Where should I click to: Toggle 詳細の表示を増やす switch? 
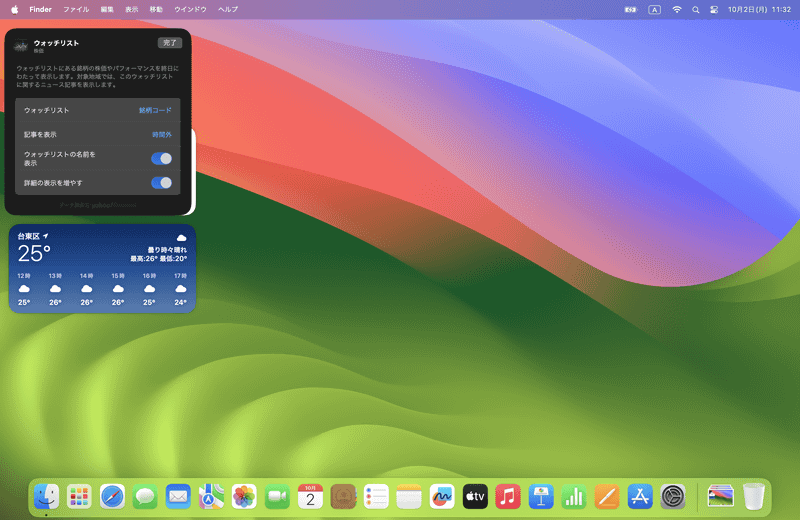tap(161, 183)
